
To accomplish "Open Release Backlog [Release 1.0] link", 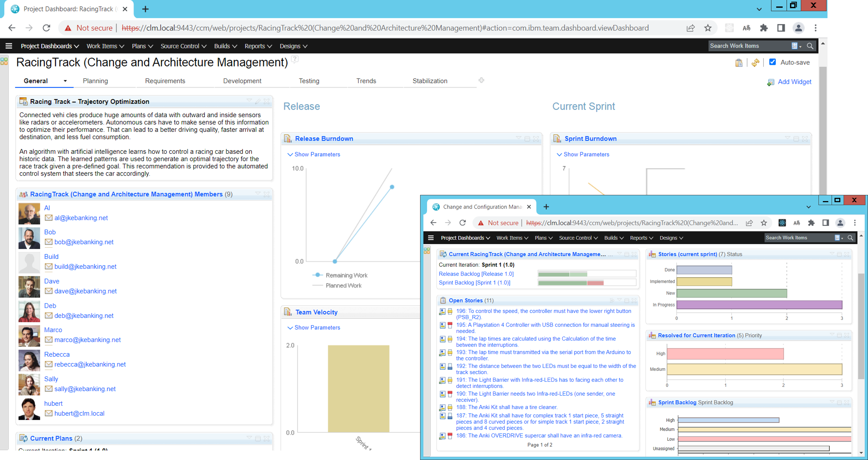I will point(476,274).
